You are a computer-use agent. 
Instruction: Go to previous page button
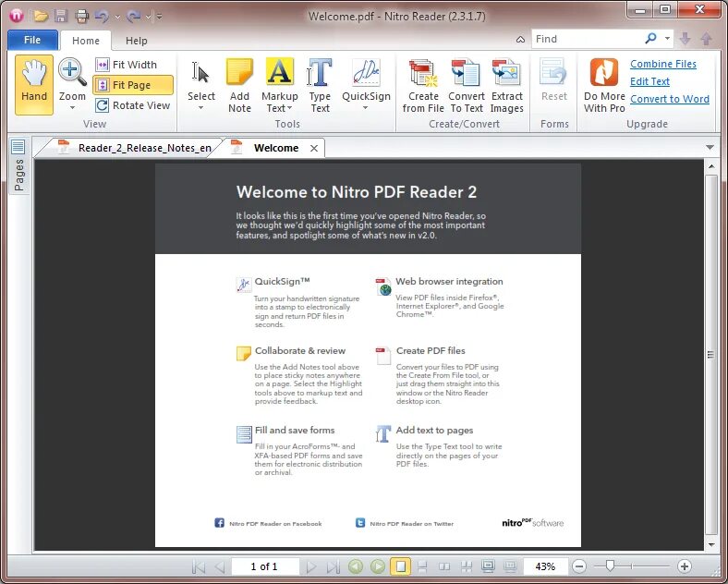pos(220,566)
